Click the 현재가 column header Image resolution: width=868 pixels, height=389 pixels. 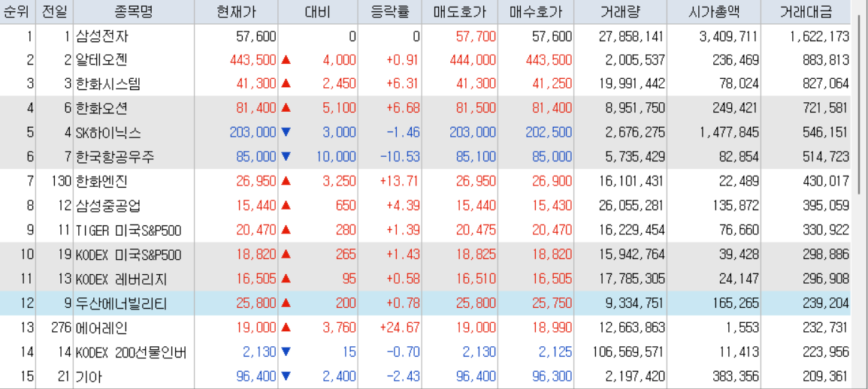[x=237, y=12]
